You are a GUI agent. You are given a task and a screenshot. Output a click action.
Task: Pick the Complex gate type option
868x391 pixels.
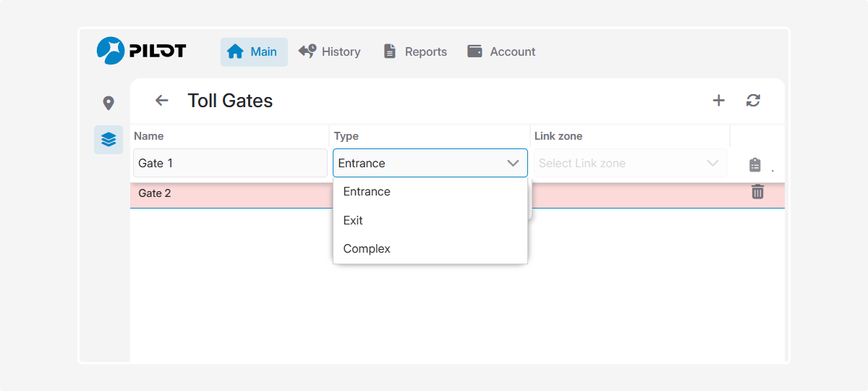pyautogui.click(x=367, y=248)
